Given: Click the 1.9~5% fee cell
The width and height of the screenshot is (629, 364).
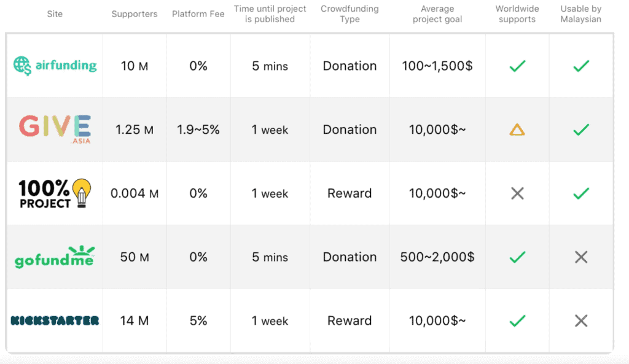Looking at the screenshot, I should tap(198, 130).
